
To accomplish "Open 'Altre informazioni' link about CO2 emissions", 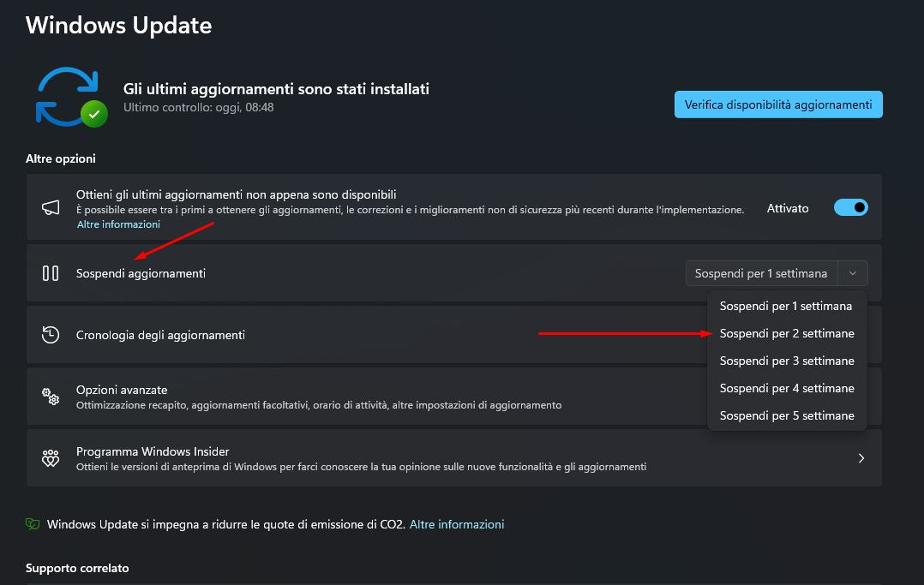I will pyautogui.click(x=456, y=524).
